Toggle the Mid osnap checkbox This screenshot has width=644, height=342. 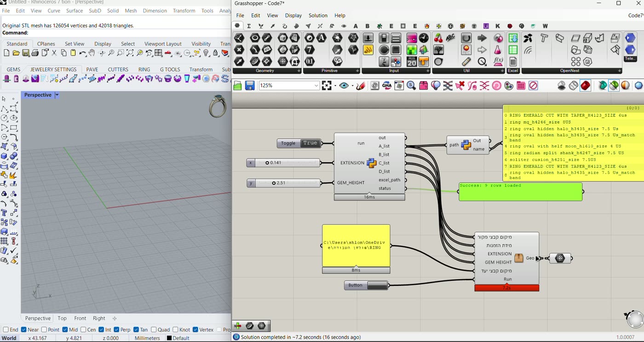(x=65, y=330)
